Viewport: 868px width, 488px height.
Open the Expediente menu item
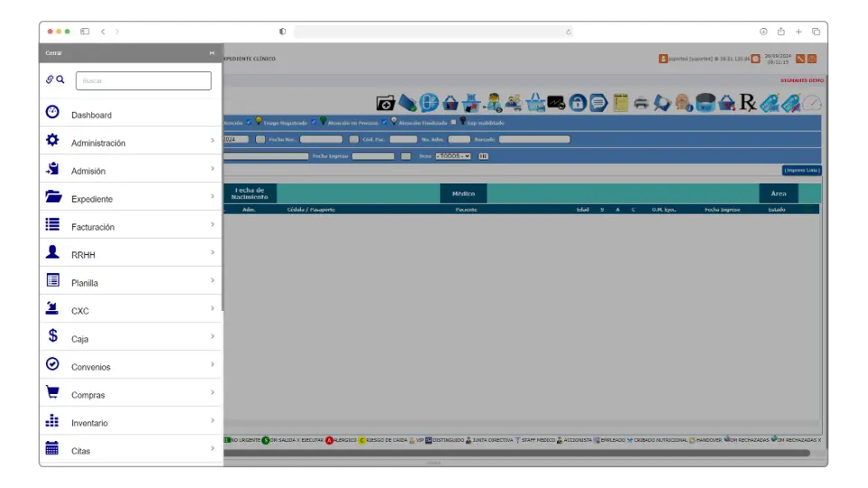92,199
